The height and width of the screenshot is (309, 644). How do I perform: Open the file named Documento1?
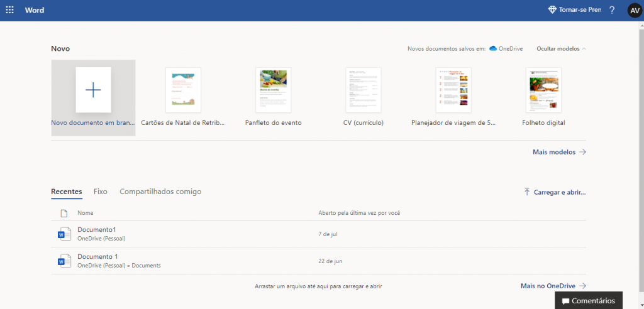(96, 229)
